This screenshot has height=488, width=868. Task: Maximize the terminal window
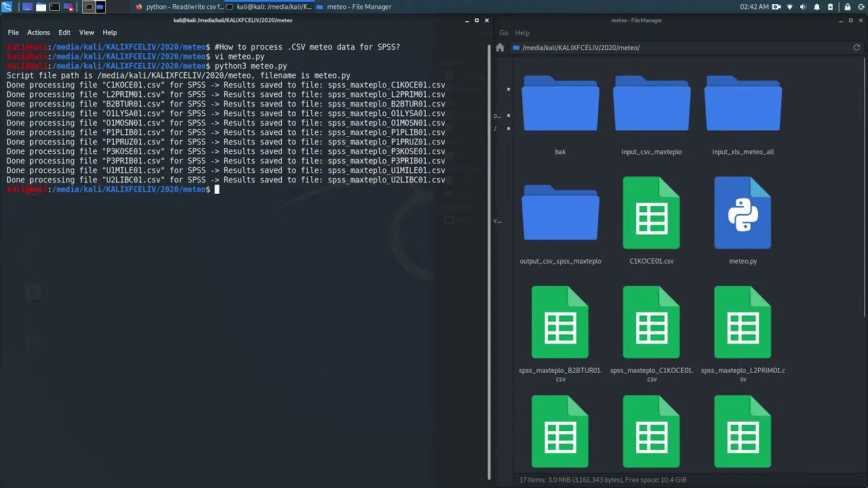tap(477, 20)
